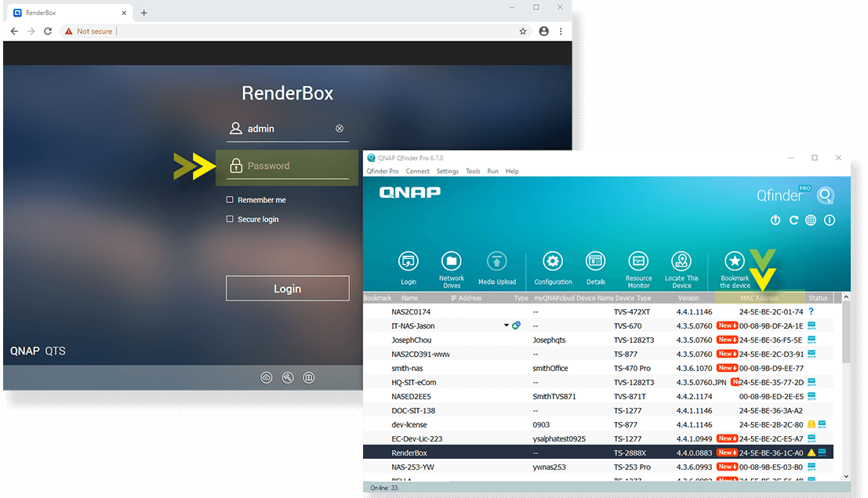Viewport: 868px width, 498px height.
Task: Click the third round icon at login page bottom
Action: click(308, 378)
